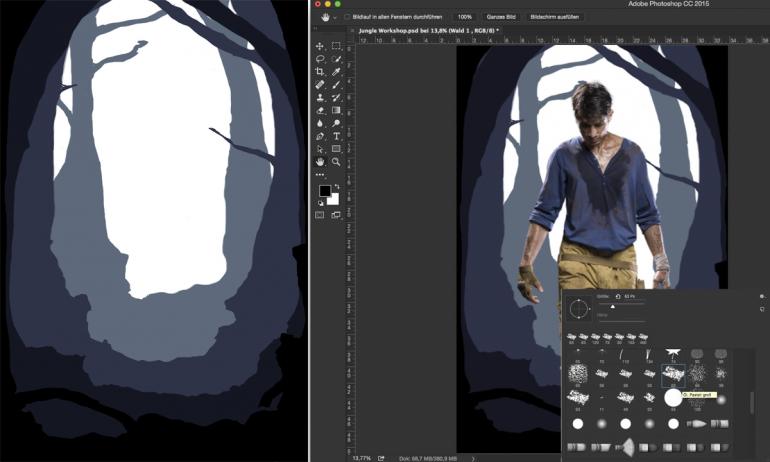This screenshot has height=462, width=770.
Task: Choose the large white round brush preset
Action: (673, 398)
